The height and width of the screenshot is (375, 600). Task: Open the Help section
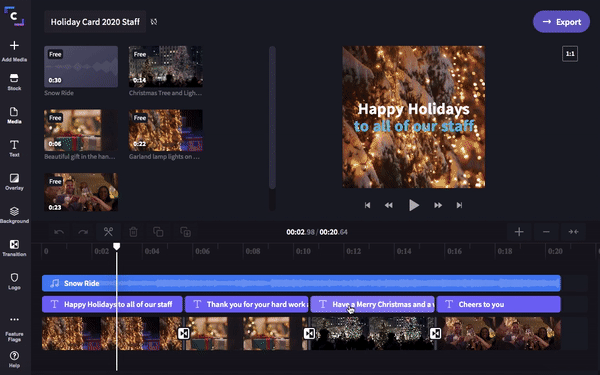(x=14, y=359)
